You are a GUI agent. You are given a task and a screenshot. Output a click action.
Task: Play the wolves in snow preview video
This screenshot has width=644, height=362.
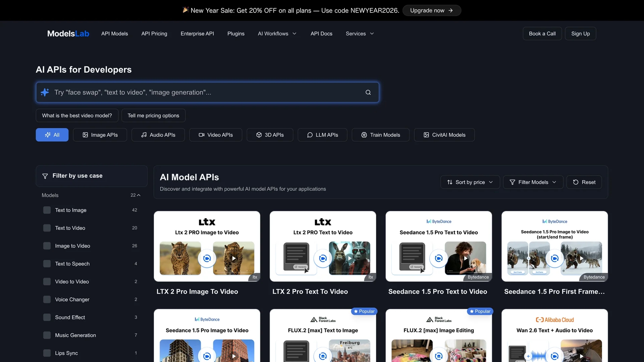(581, 258)
